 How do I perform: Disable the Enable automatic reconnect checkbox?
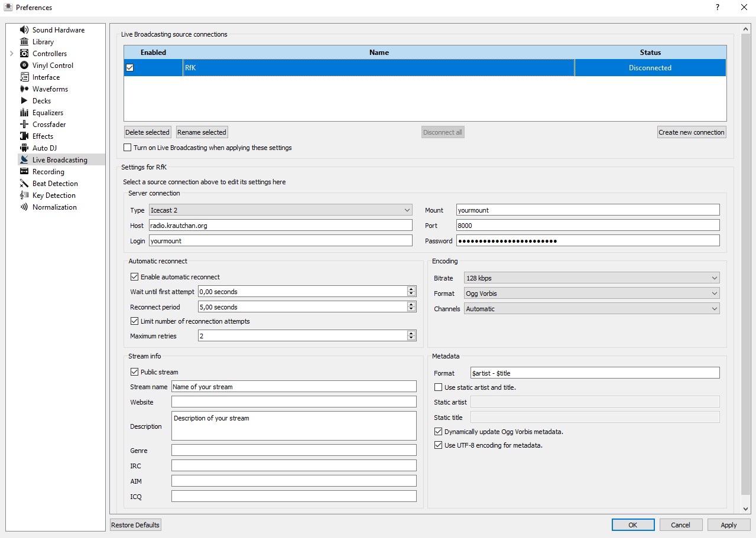(x=135, y=277)
